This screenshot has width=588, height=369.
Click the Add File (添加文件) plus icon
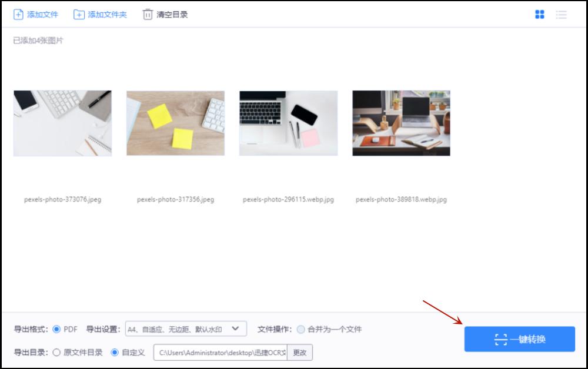click(x=18, y=14)
